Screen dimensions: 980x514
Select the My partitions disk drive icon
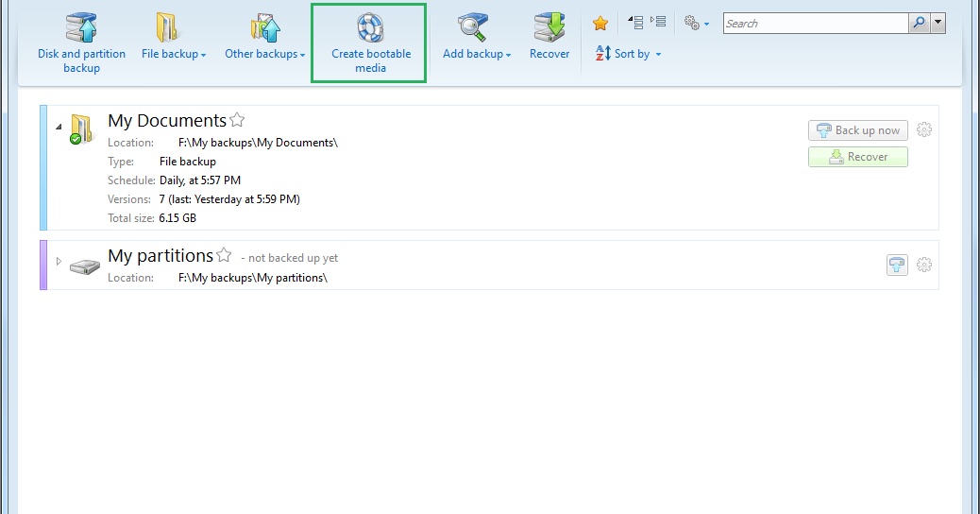pyautogui.click(x=84, y=267)
